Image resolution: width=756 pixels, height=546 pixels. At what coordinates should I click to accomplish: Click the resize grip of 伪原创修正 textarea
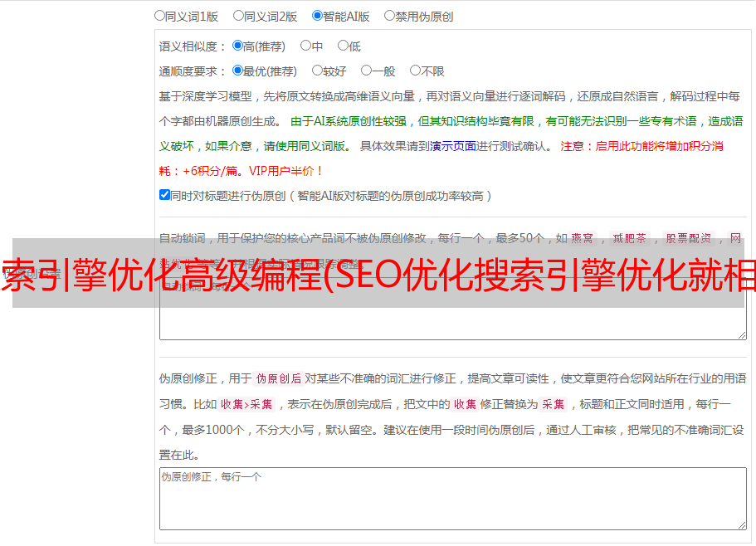(742, 525)
